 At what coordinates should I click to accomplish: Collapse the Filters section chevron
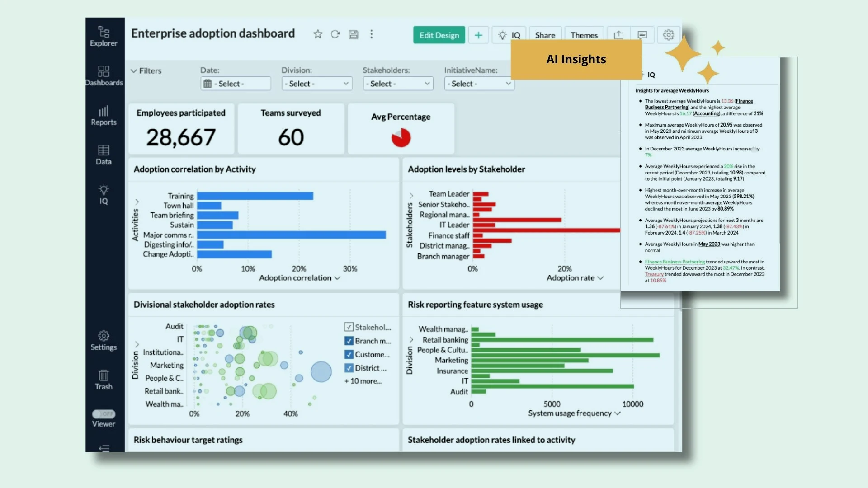pyautogui.click(x=134, y=70)
